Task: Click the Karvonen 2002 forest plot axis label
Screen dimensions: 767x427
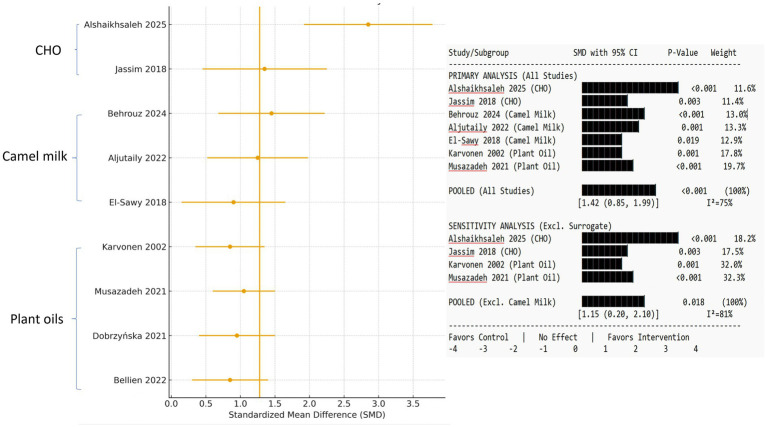Action: coord(134,247)
